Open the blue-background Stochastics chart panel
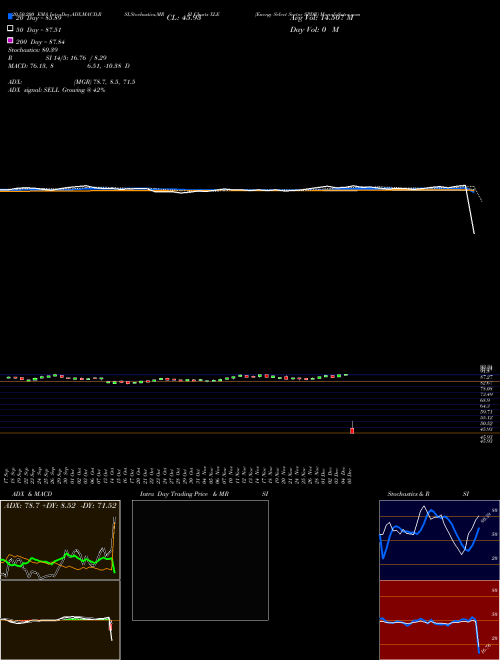Viewport: 500px width, 660px height. 439,540
